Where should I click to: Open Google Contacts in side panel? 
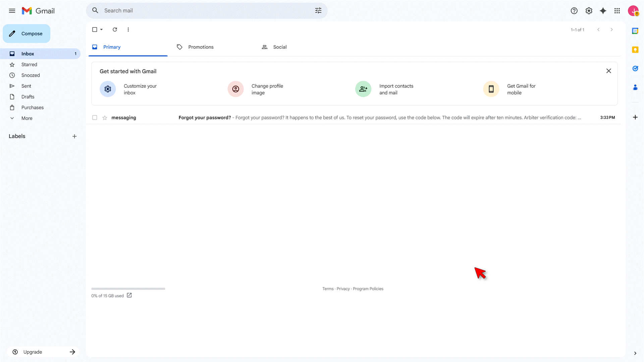[x=635, y=87]
